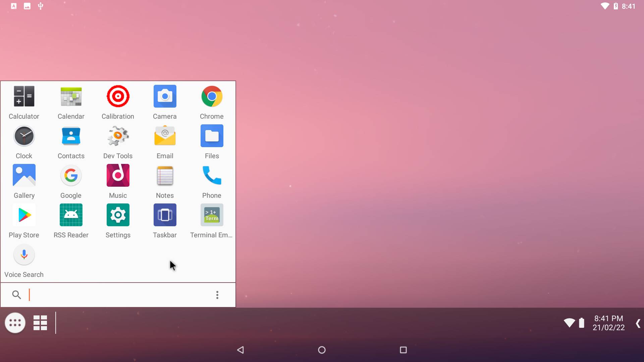Open Play Store app

24,215
